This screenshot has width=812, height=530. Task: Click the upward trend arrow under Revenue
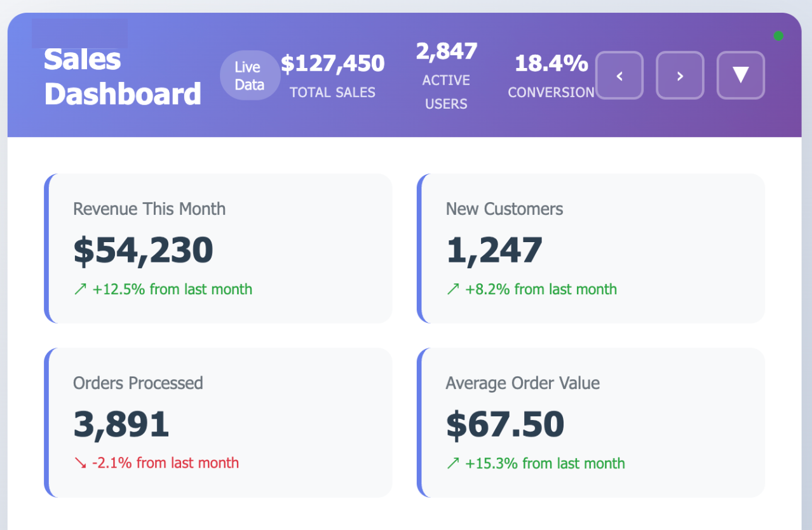pos(80,290)
